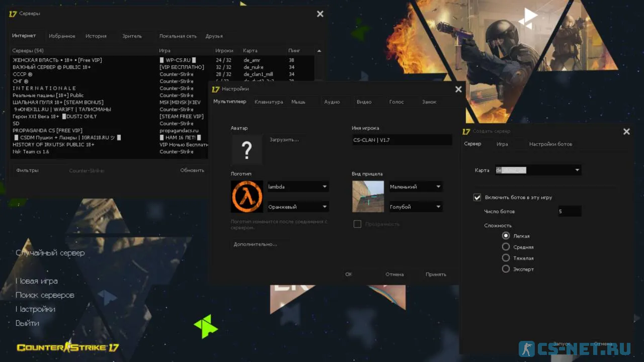644x362 pixels.
Task: Click the question-mark avatar placeholder in Settings
Action: pos(247,150)
